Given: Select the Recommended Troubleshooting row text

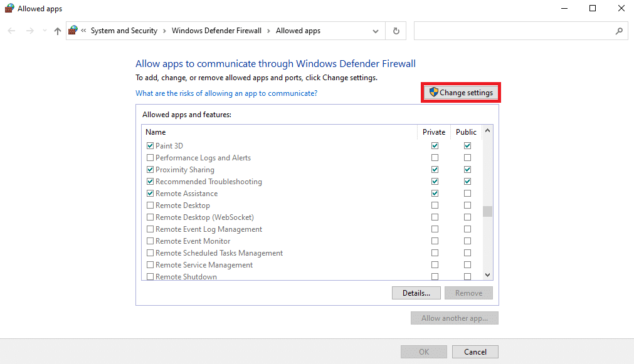Looking at the screenshot, I should coord(209,182).
